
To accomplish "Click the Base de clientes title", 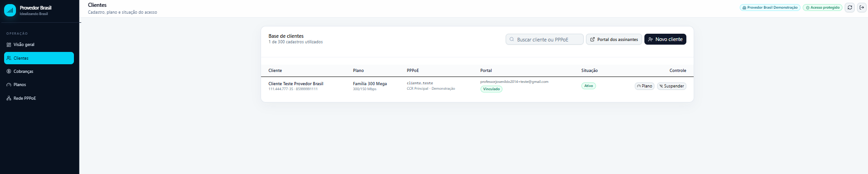I will pyautogui.click(x=286, y=36).
